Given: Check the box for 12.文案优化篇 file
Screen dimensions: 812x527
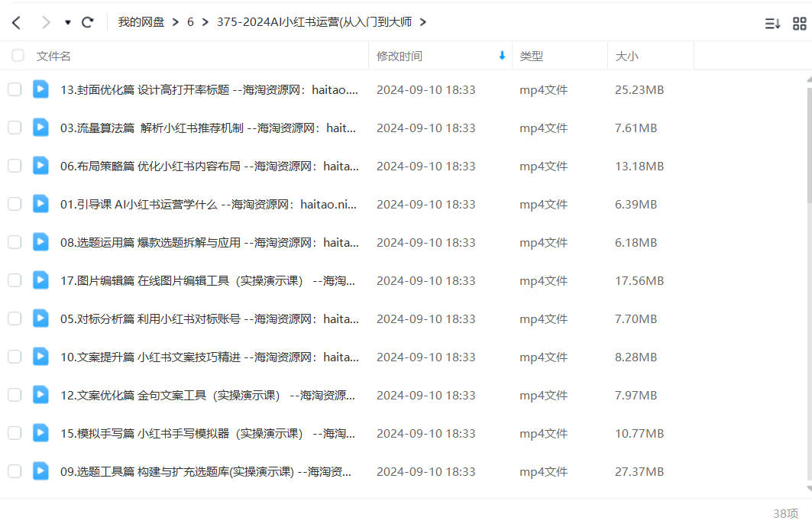Looking at the screenshot, I should click(15, 395).
